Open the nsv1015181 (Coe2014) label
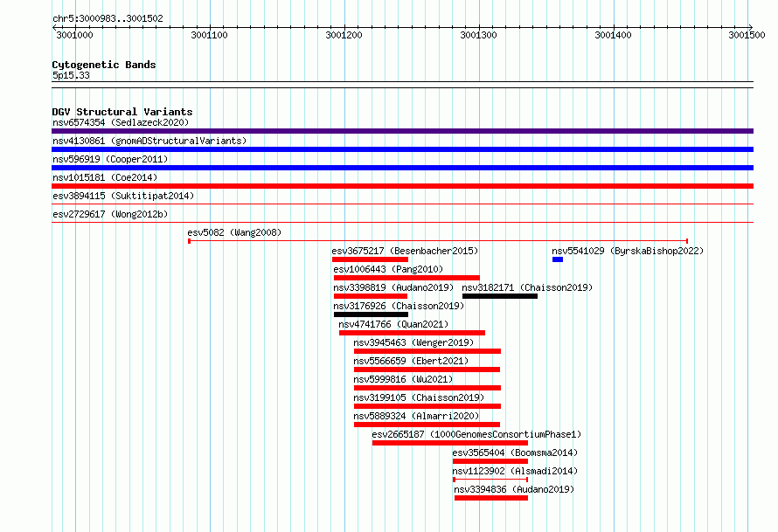 (105, 177)
